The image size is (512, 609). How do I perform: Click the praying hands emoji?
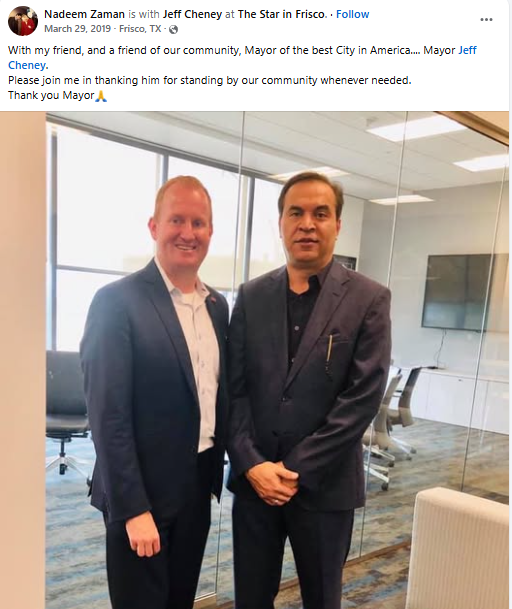[x=101, y=96]
